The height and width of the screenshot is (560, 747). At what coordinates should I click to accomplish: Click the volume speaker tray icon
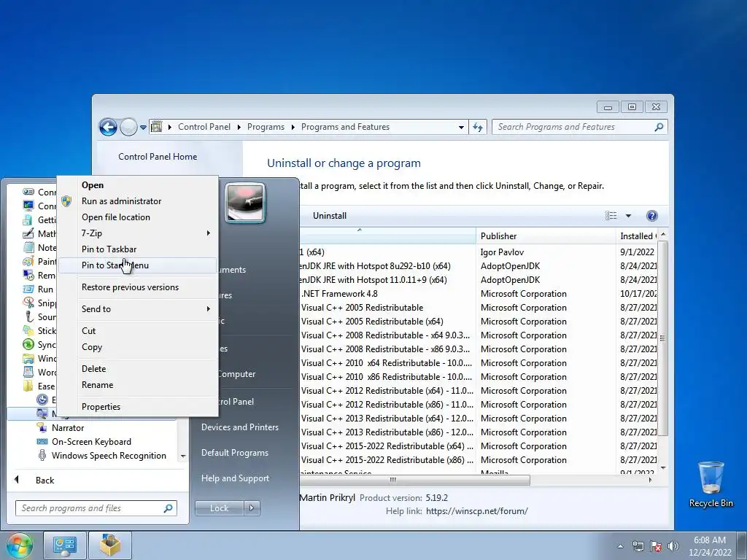point(673,546)
